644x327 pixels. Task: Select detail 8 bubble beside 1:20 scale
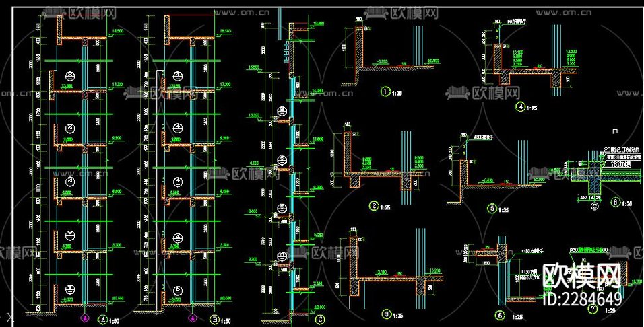click(x=615, y=202)
